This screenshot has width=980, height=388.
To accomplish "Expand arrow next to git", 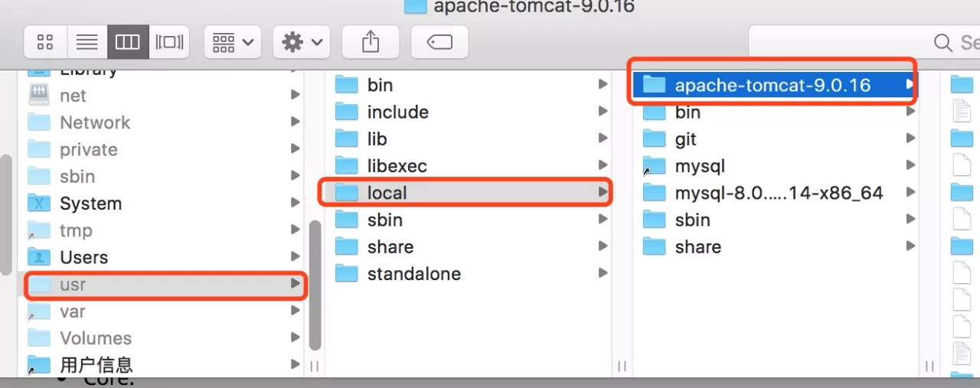I will [x=910, y=139].
